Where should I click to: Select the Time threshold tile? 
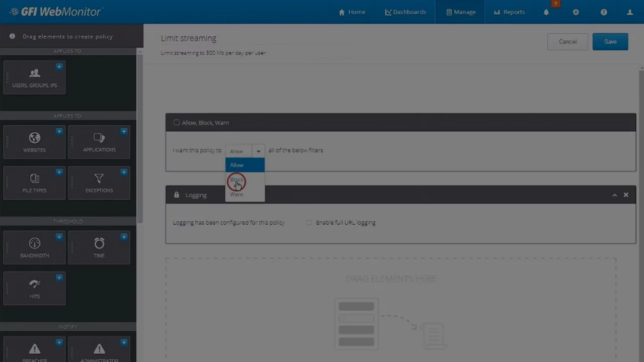[x=99, y=248]
